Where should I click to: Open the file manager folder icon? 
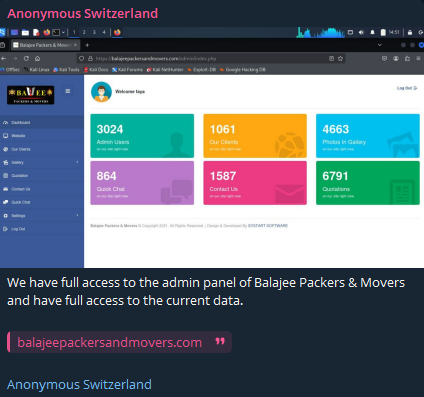pyautogui.click(x=25, y=32)
